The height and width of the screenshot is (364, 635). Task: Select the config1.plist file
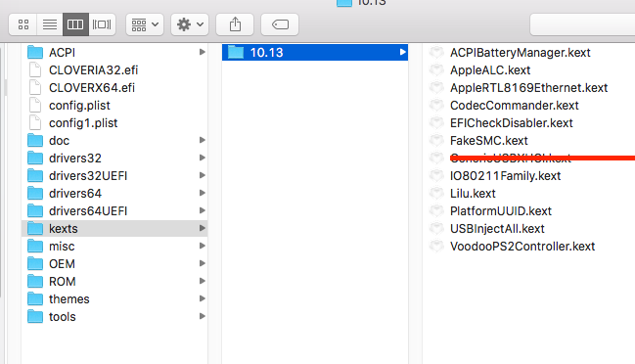click(114, 122)
